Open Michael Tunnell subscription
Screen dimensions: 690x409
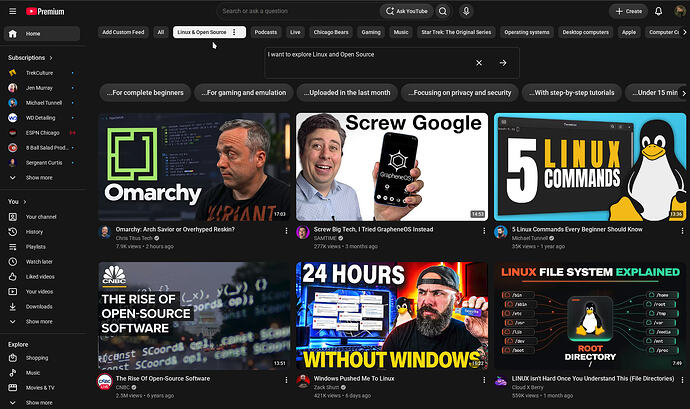pyautogui.click(x=42, y=103)
